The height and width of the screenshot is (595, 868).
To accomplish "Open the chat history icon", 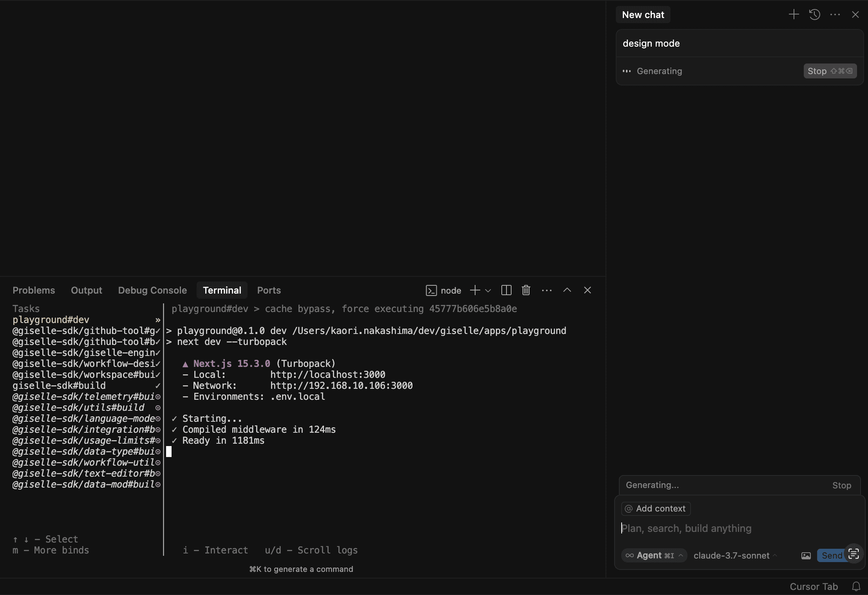I will point(814,15).
